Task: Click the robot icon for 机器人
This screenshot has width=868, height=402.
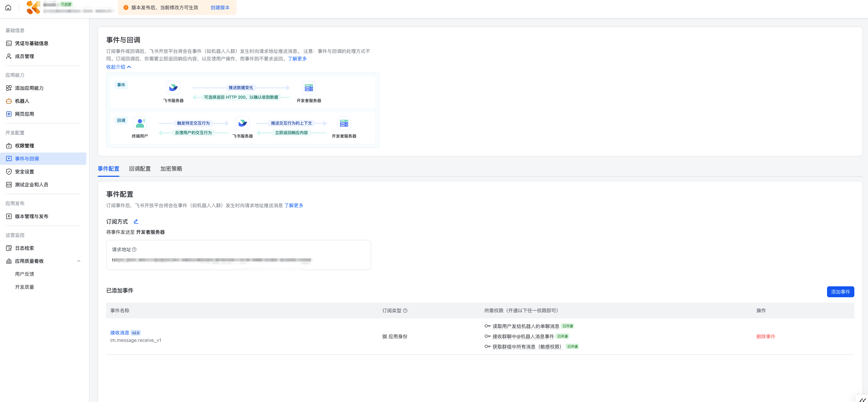Action: point(9,101)
